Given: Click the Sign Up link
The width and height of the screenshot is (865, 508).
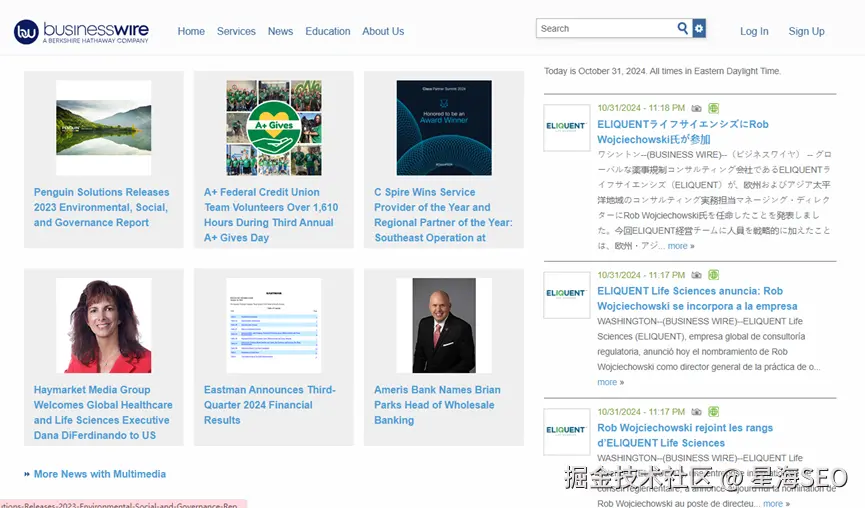Looking at the screenshot, I should point(807,31).
